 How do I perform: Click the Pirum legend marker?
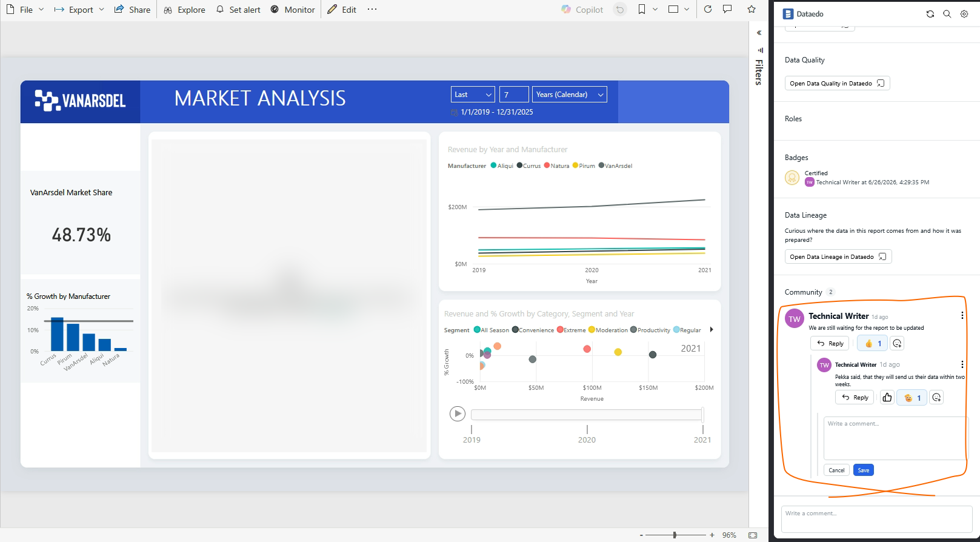[x=575, y=166]
